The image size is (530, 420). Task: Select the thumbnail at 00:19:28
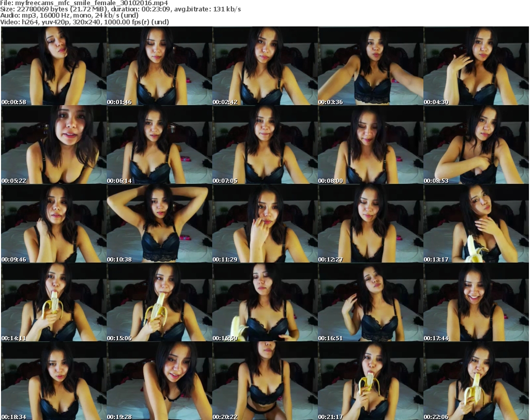click(159, 381)
